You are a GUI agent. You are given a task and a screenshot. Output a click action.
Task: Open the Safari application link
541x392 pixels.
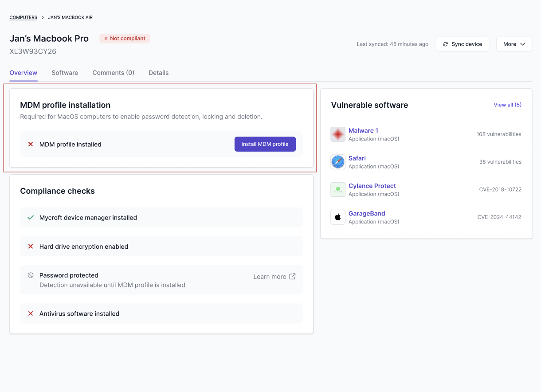pyautogui.click(x=357, y=158)
